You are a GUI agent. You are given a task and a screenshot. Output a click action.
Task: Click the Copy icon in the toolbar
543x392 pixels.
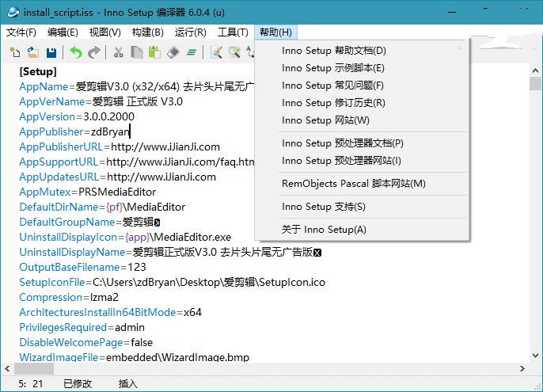137,52
